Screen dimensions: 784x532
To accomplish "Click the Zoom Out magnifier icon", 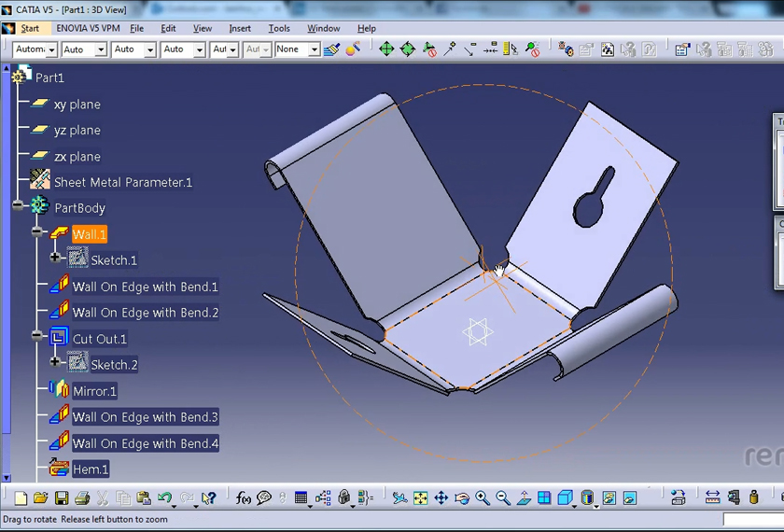I will (x=503, y=498).
